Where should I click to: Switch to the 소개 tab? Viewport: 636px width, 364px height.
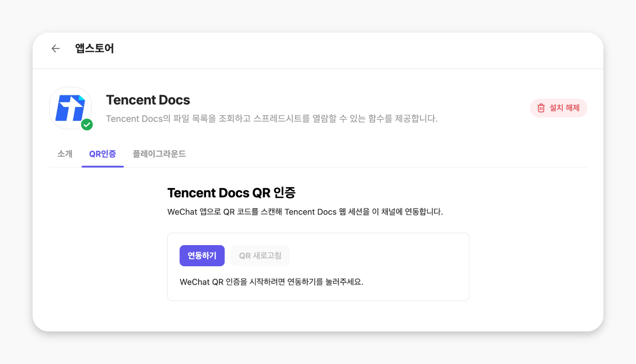tap(65, 154)
